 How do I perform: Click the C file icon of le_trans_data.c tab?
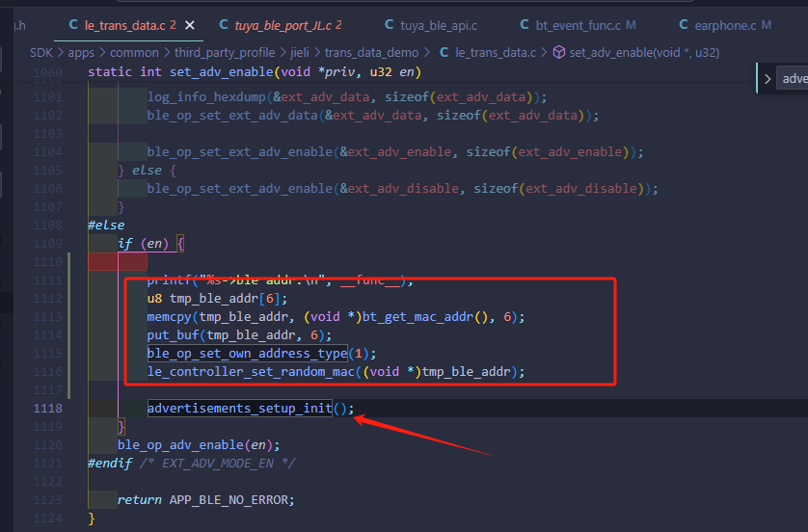click(73, 25)
